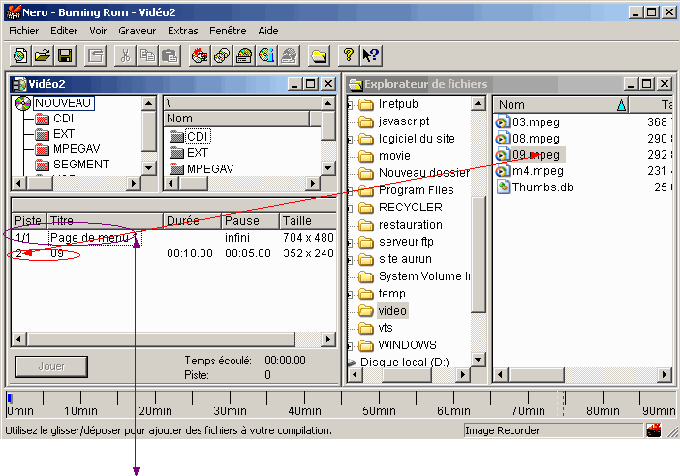680x476 pixels.
Task: Click the Explorateur de fichiers title icon
Action: coord(356,84)
